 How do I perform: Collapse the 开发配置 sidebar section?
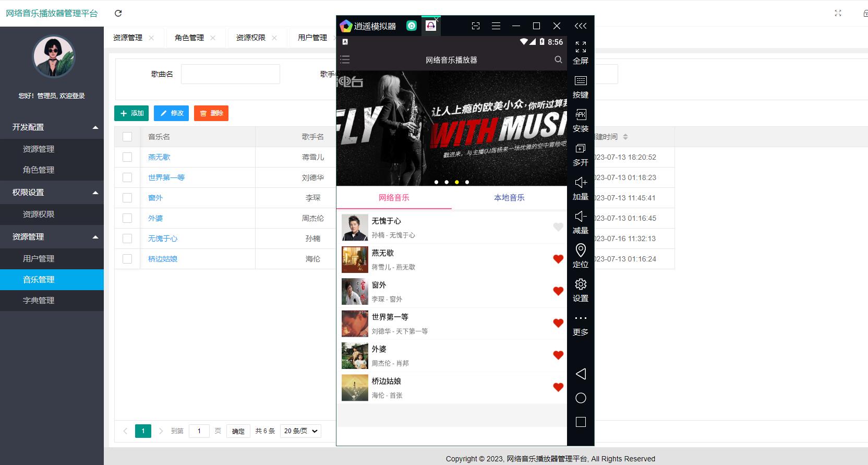(x=52, y=127)
